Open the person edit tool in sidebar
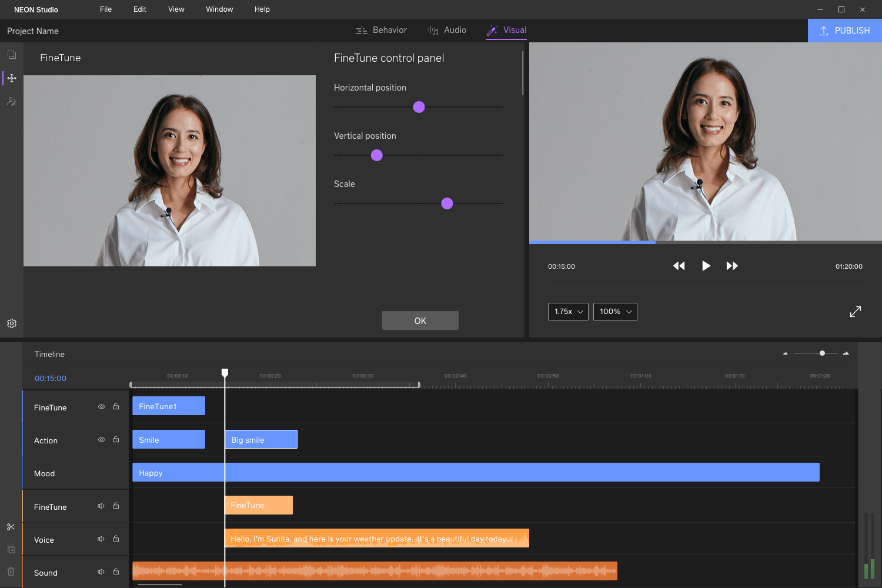Image resolution: width=882 pixels, height=588 pixels. [12, 101]
